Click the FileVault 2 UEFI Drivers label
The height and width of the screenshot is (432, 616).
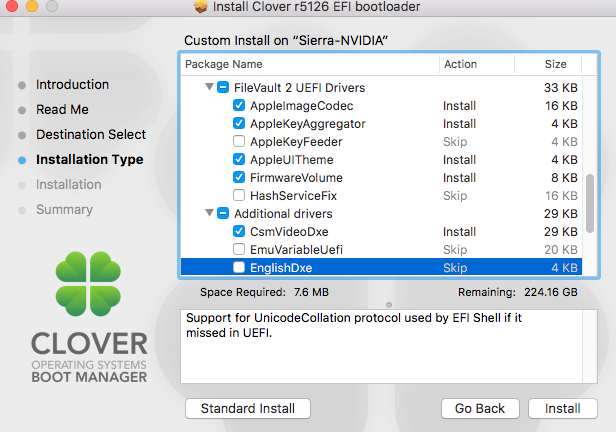pyautogui.click(x=299, y=88)
